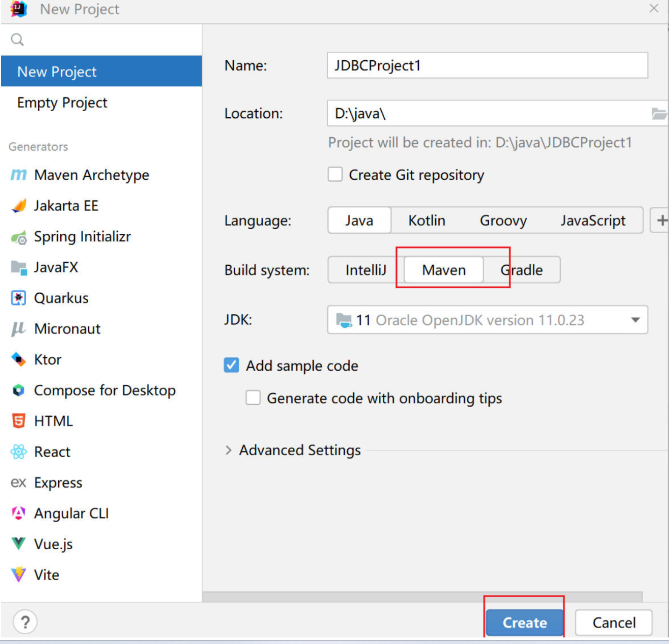669x644 pixels.
Task: Uncheck Add sample code checkbox
Action: coord(232,365)
